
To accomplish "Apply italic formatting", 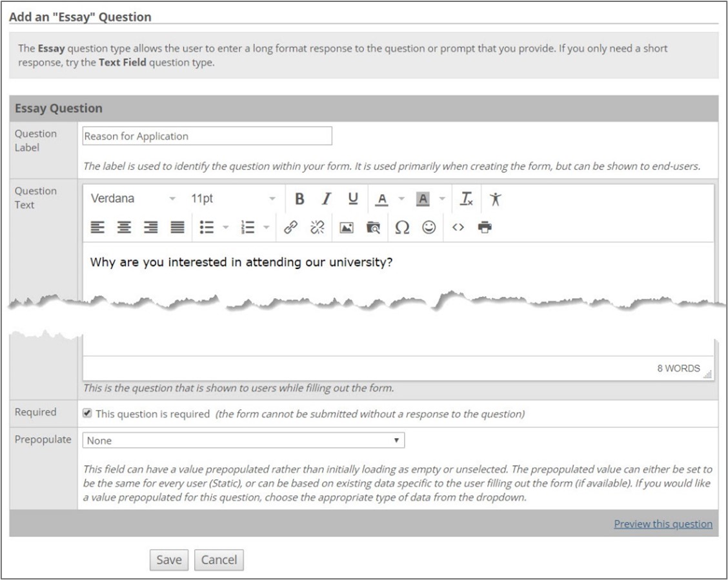I will coord(327,199).
